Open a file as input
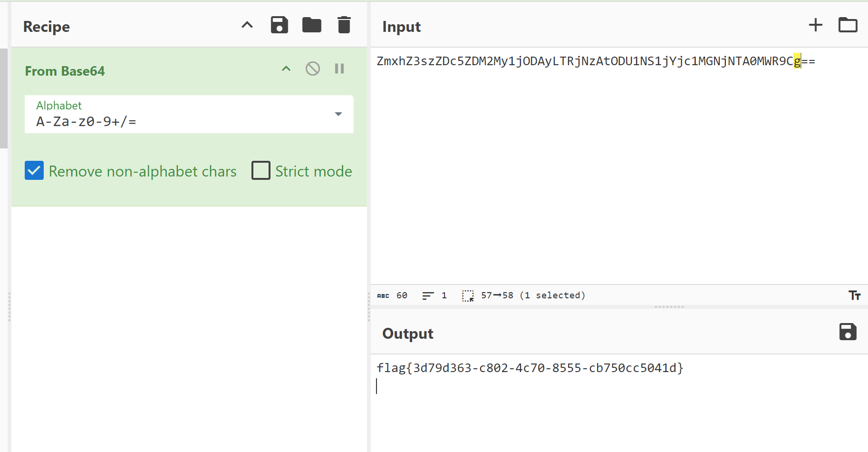The width and height of the screenshot is (868, 452). (x=848, y=25)
